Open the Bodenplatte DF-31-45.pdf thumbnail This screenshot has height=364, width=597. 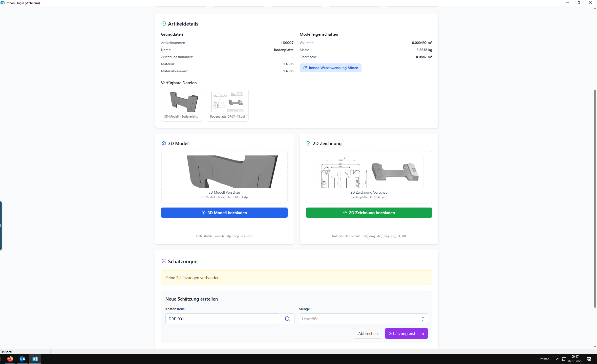pyautogui.click(x=227, y=105)
